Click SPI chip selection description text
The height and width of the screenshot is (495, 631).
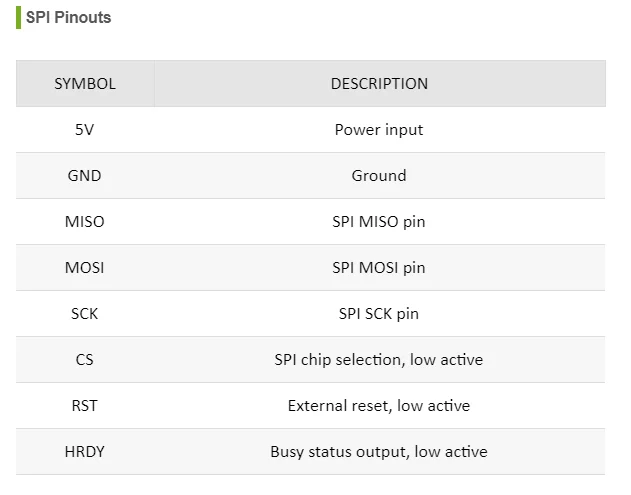coord(379,360)
